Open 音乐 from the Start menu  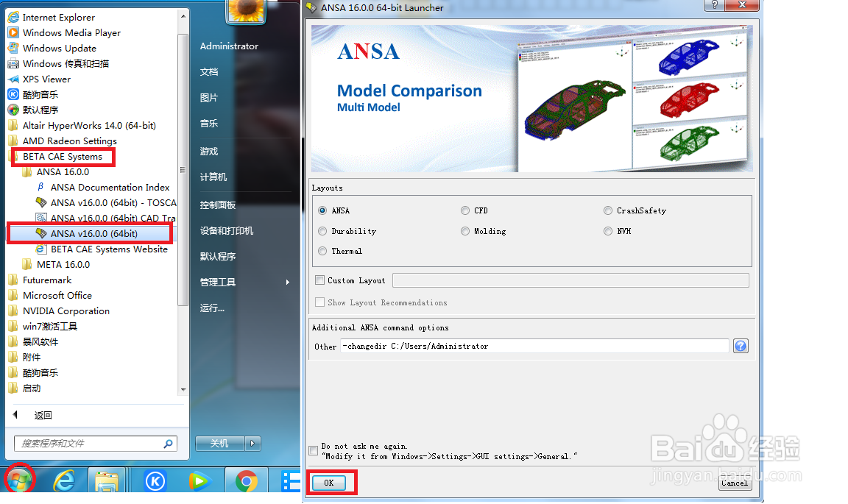[209, 124]
